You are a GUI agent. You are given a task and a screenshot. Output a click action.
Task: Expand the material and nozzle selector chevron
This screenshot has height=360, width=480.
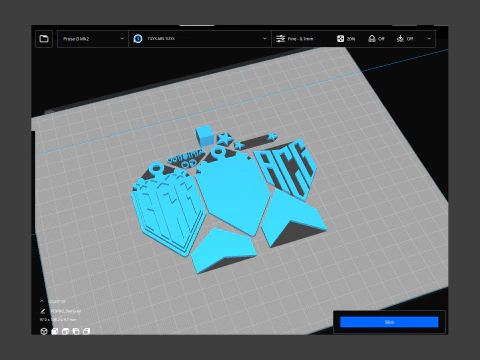click(265, 39)
